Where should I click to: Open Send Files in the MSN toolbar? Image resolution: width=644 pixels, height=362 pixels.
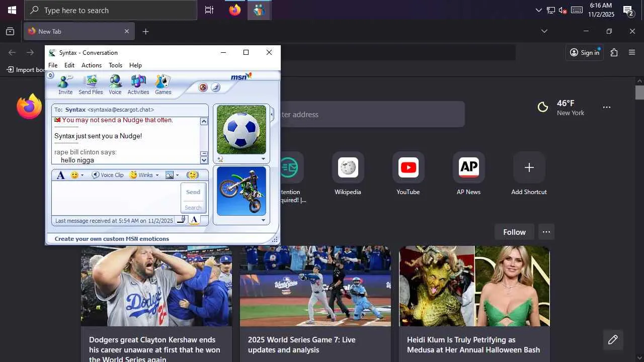[91, 85]
